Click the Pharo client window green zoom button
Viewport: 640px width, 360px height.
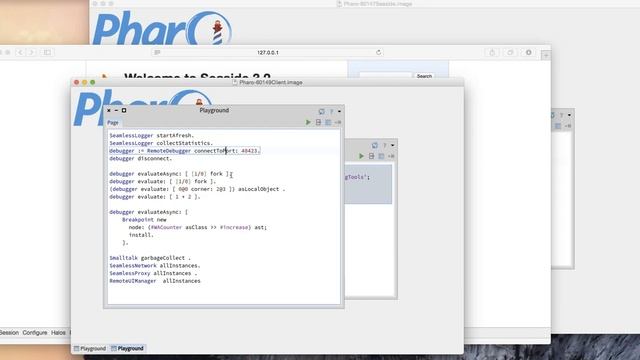(x=93, y=82)
